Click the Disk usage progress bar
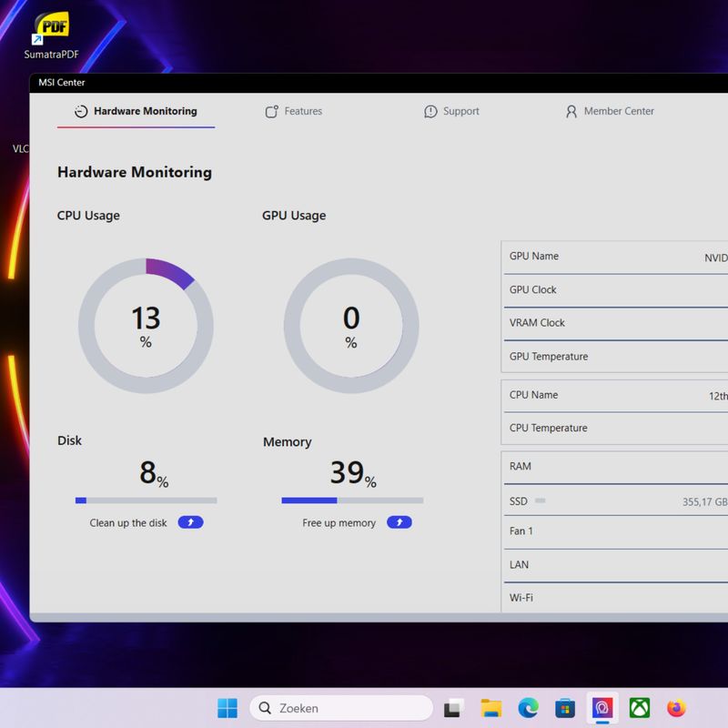The height and width of the screenshot is (728, 728). point(146,500)
